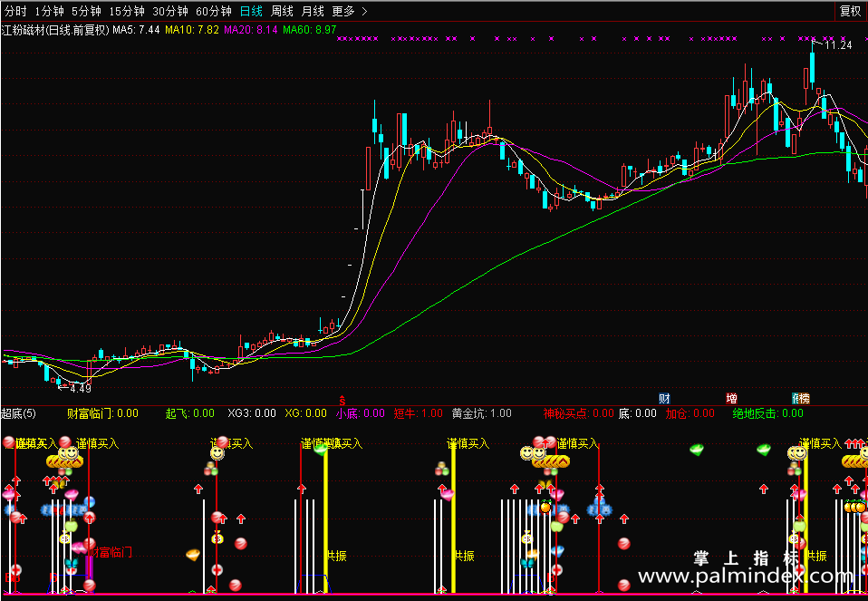The height and width of the screenshot is (601, 868).
Task: Click the 11.24 high price label
Action: click(838, 45)
